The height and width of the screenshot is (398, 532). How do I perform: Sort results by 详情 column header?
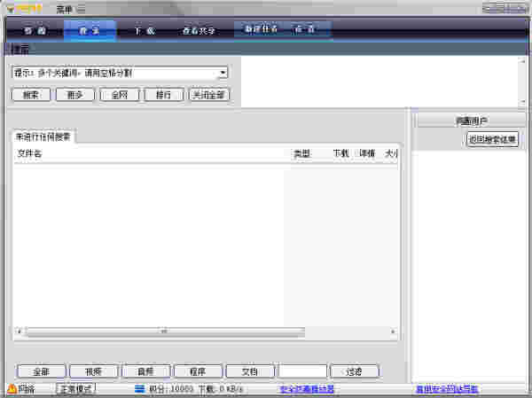point(367,153)
